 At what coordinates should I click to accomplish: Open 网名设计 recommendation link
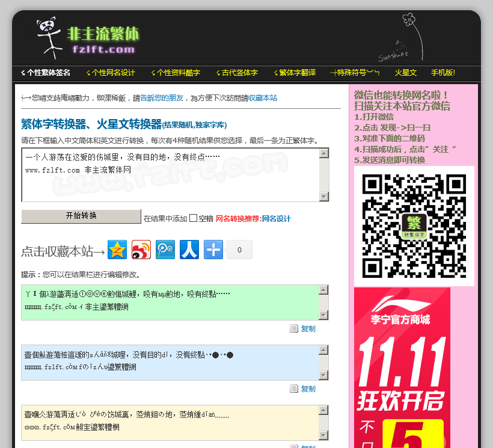pos(276,218)
